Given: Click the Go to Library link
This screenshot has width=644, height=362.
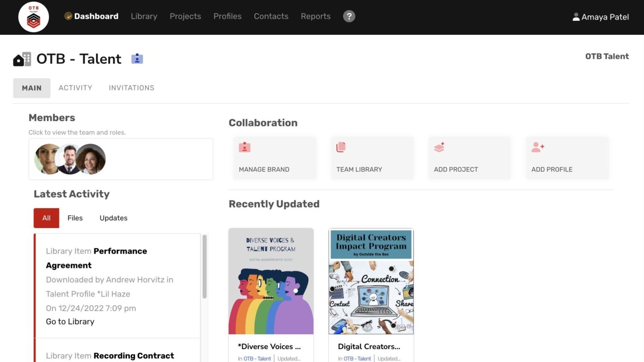Looking at the screenshot, I should pos(70,321).
